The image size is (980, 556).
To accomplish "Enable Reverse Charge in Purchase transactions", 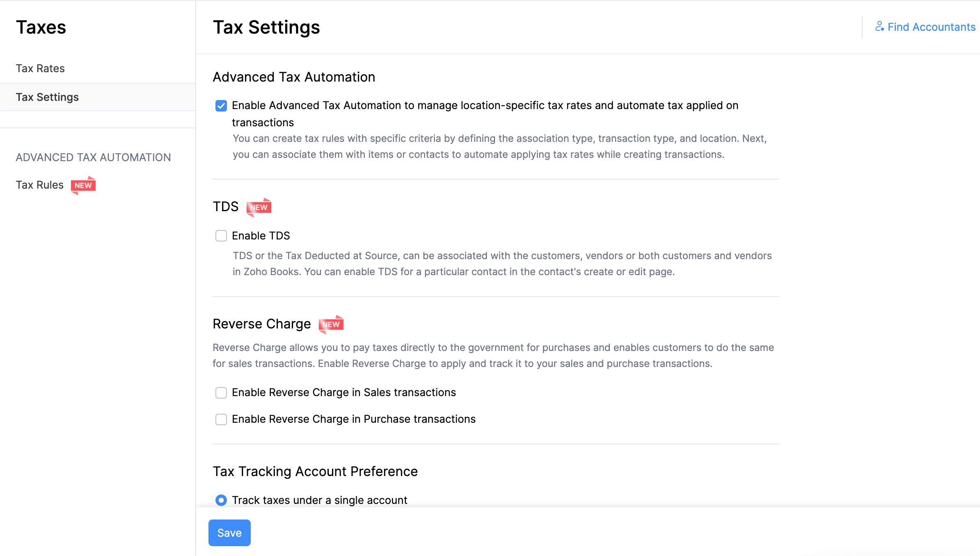I will pos(221,419).
